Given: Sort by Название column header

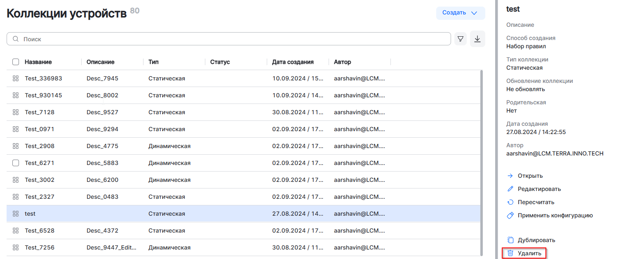Looking at the screenshot, I should pos(38,62).
